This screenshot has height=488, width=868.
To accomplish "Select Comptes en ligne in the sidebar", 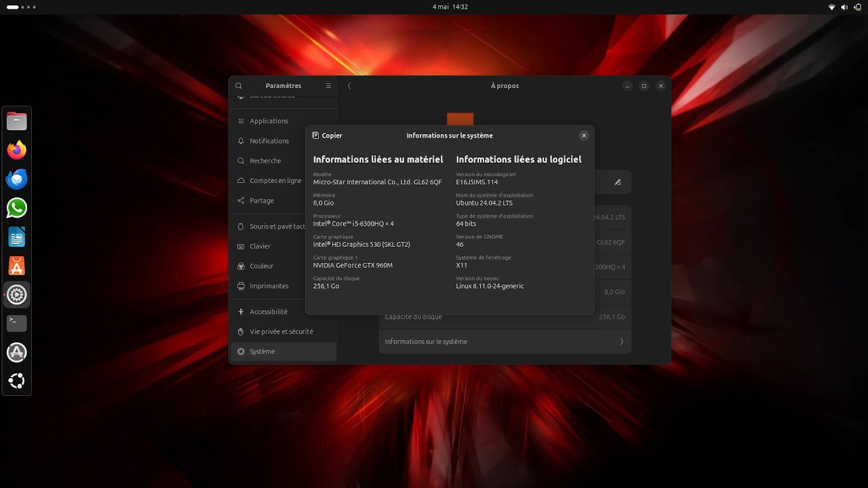I will click(283, 180).
